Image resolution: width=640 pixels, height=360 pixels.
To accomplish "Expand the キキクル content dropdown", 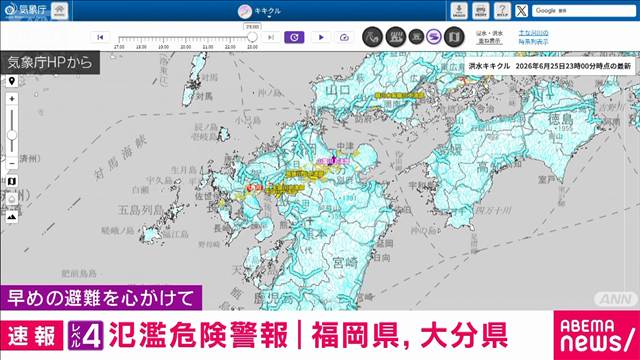I will click(x=260, y=11).
